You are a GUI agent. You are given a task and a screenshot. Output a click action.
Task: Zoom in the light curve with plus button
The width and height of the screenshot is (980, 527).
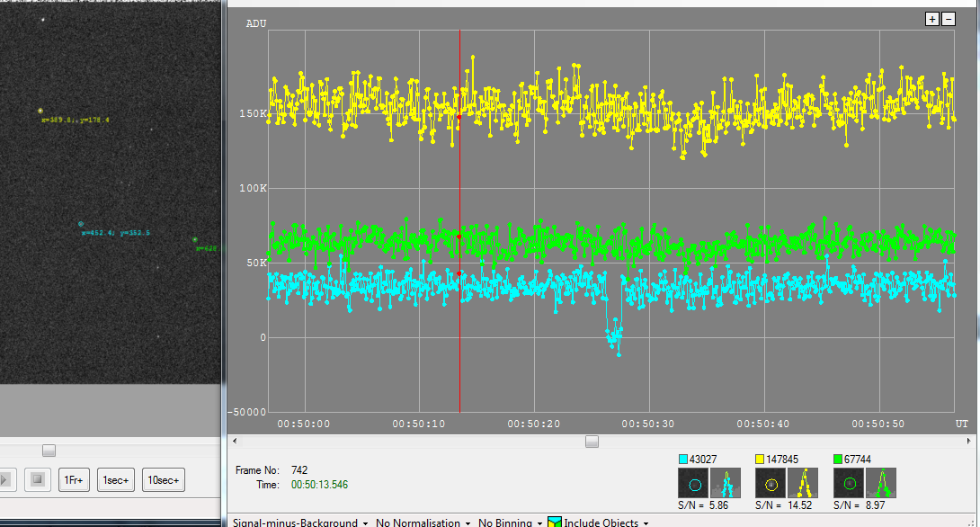932,19
